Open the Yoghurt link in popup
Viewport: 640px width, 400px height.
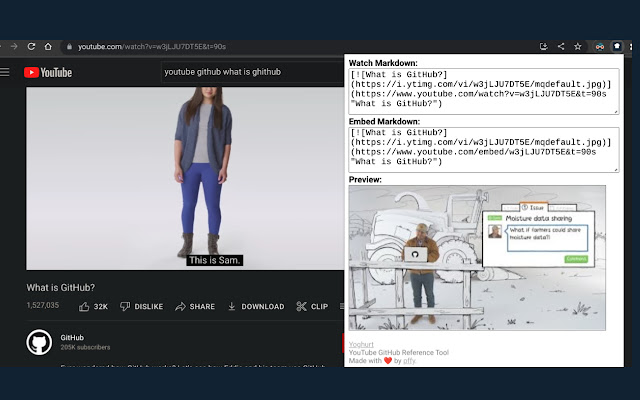click(361, 344)
